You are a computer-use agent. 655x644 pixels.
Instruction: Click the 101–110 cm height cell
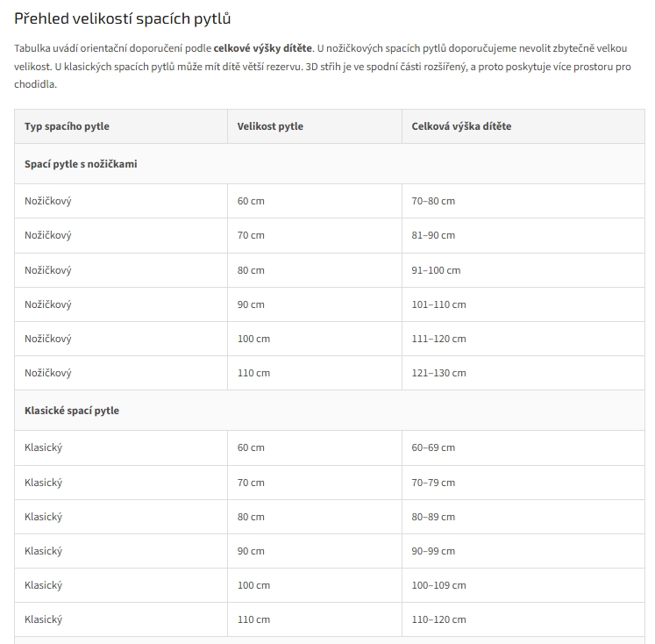point(523,304)
